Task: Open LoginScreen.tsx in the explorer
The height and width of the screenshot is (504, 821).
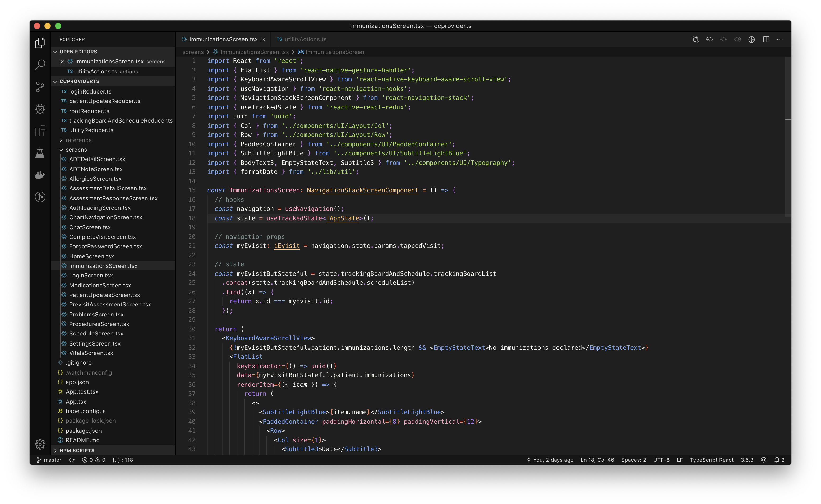Action: click(91, 275)
